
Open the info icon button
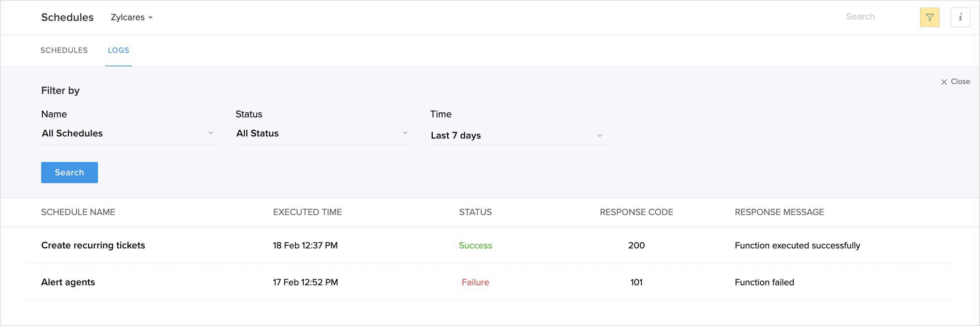[x=960, y=17]
